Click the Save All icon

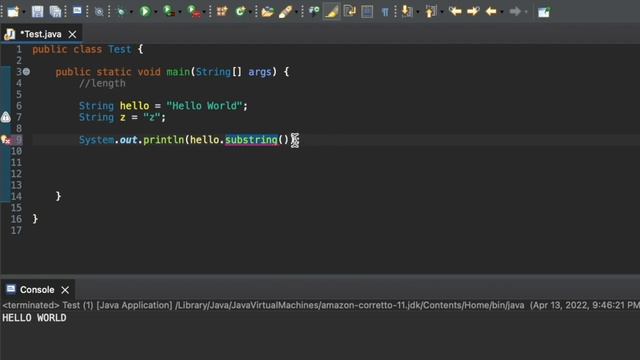coord(55,11)
